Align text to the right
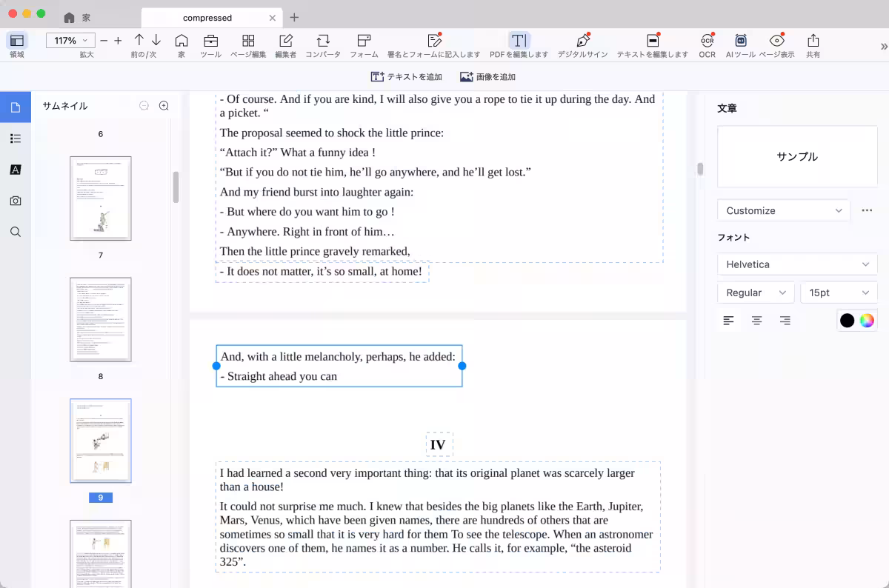 tap(785, 321)
